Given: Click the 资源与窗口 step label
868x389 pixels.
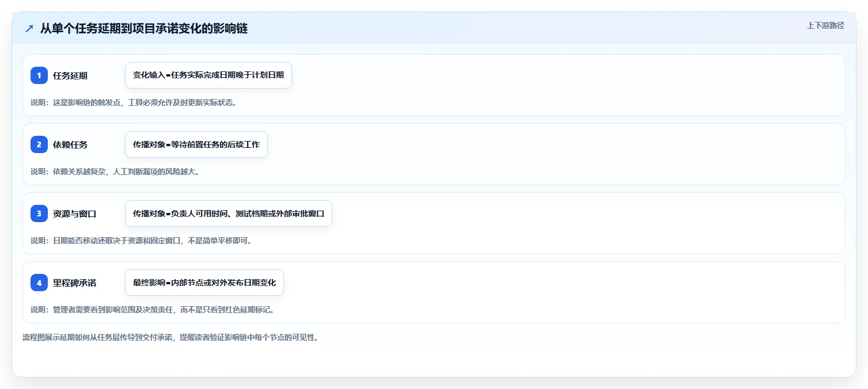Looking at the screenshot, I should (75, 213).
